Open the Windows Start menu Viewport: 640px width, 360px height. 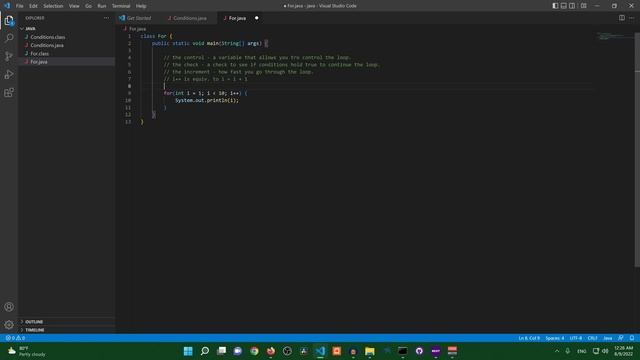188,351
